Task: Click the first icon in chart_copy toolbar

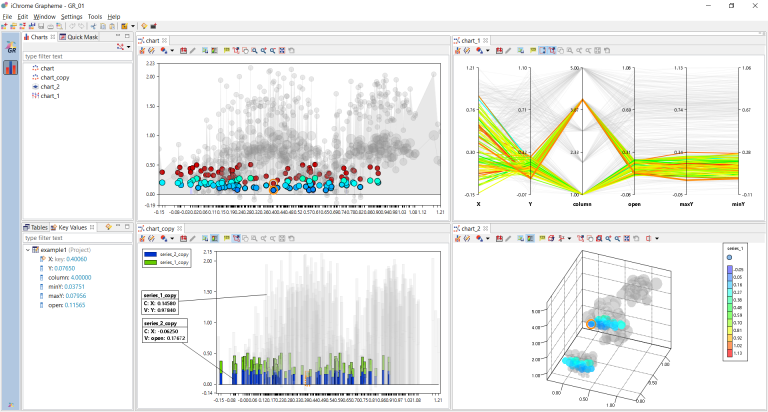Action: 141,239
